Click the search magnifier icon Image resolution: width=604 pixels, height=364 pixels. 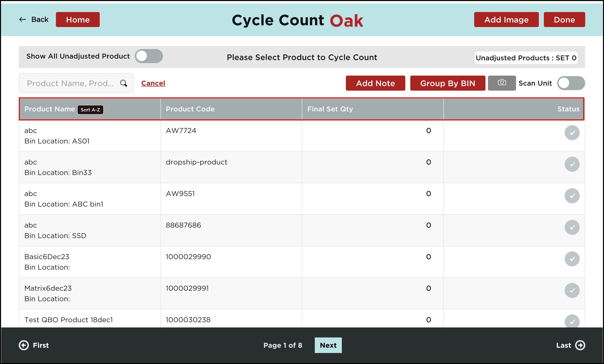coord(124,83)
